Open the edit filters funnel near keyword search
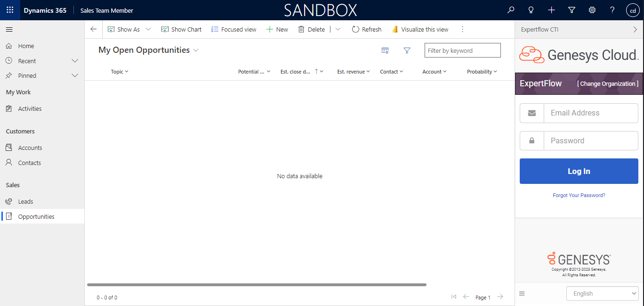The image size is (644, 306). [x=407, y=50]
